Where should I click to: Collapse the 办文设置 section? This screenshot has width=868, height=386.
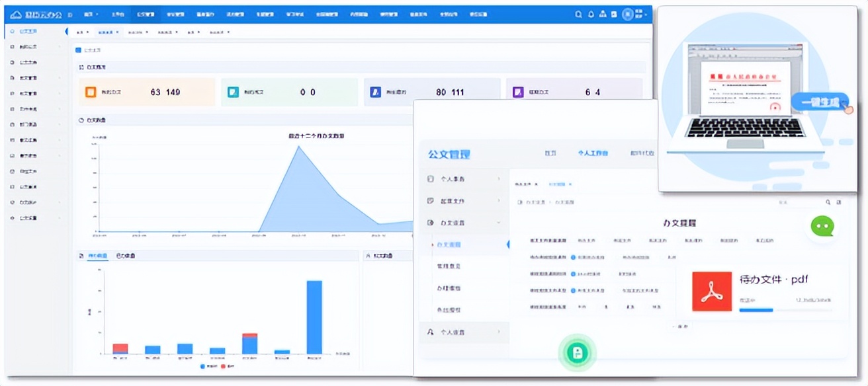[x=500, y=223]
